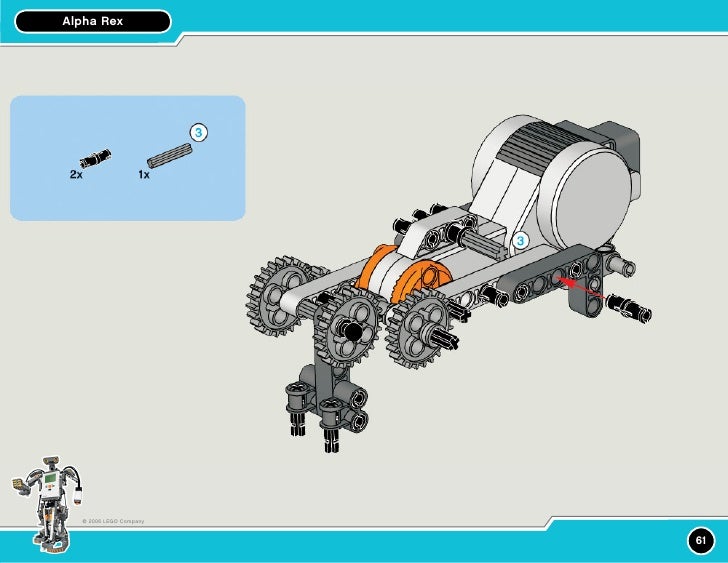728x563 pixels.
Task: Click the page number 61 badge
Action: coord(700,540)
